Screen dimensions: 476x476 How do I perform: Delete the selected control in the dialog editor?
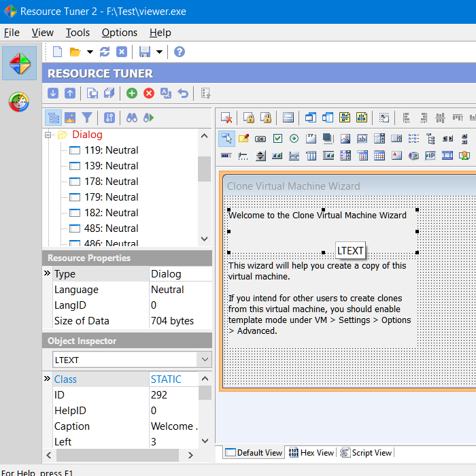226,118
